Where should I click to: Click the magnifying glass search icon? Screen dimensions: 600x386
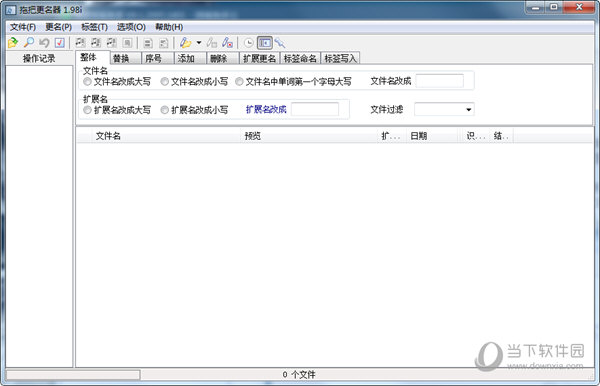pos(29,42)
